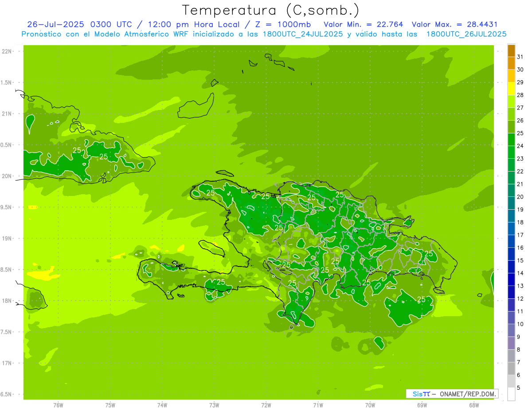Click the blue swatch between 17 and 16
Viewport: 532px width, 411px height.
pyautogui.click(x=512, y=241)
